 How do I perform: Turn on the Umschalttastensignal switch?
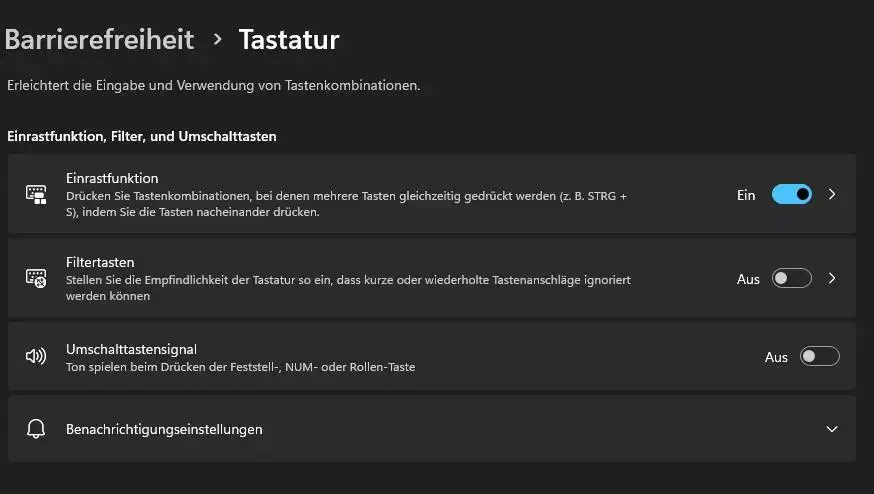(819, 356)
